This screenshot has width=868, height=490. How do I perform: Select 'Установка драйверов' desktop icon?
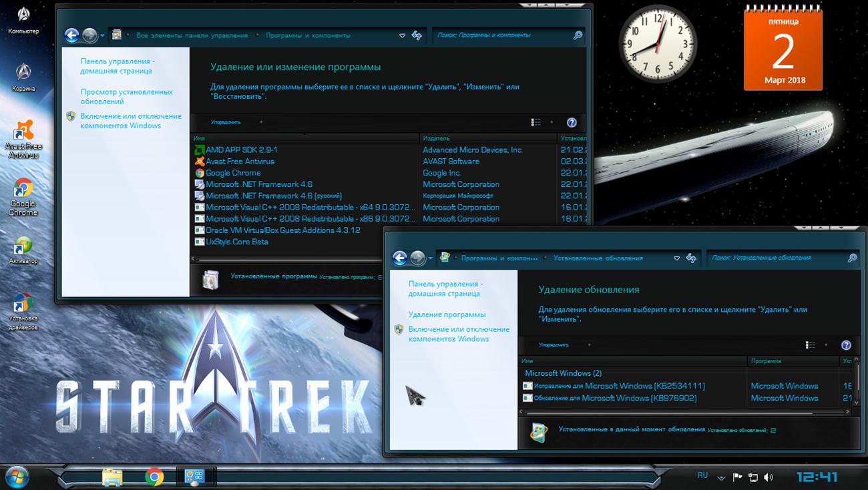point(23,312)
